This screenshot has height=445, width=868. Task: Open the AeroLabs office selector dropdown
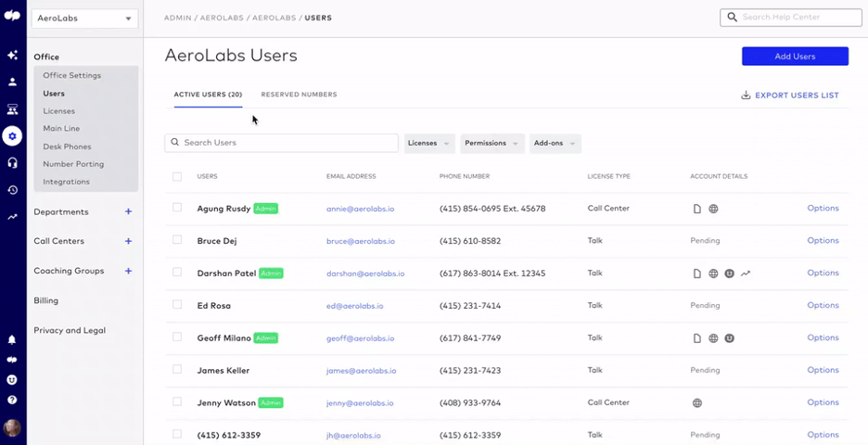85,19
